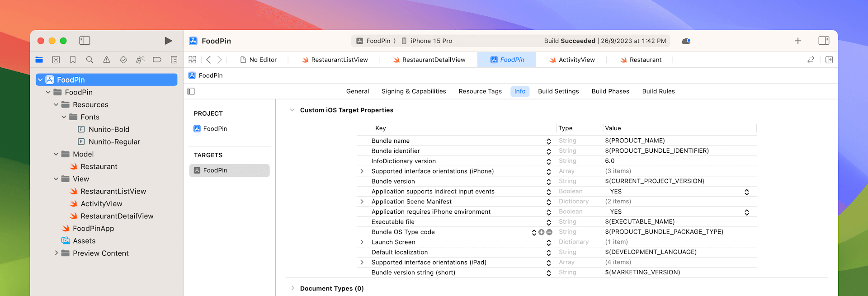The width and height of the screenshot is (868, 296).
Task: Add a row after Bundle OS Type code
Action: coord(541,232)
